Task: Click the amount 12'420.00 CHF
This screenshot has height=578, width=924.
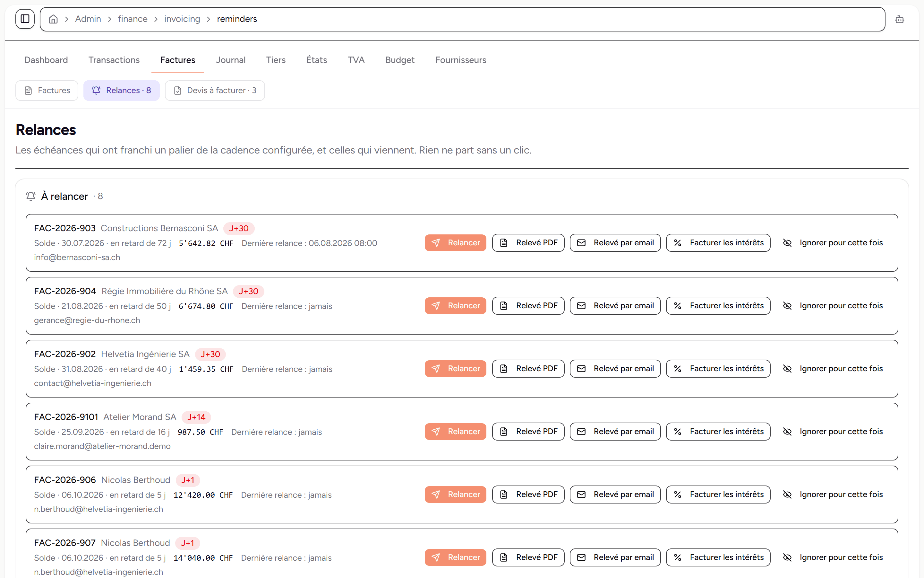Action: coord(203,495)
